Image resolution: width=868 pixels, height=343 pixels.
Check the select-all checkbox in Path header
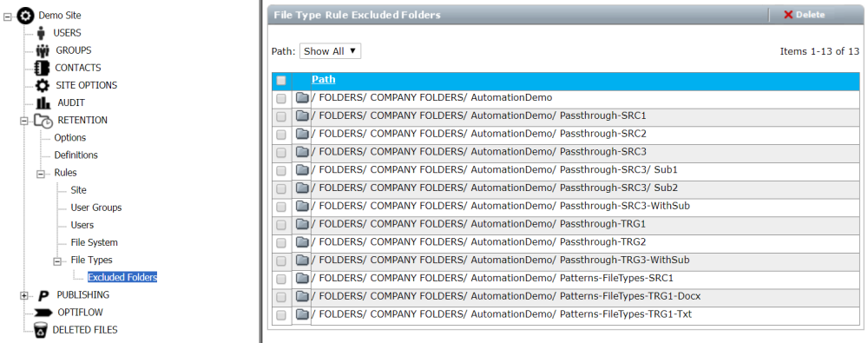[x=281, y=81]
